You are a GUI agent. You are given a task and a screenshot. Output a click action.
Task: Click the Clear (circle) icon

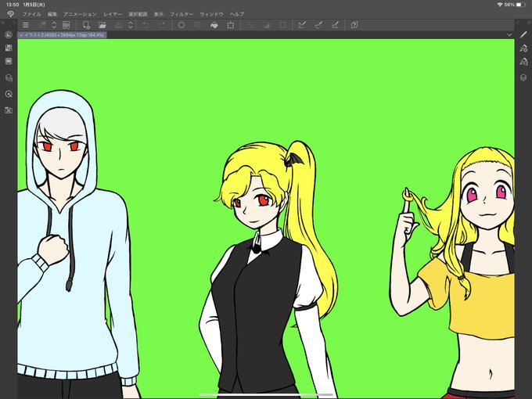pos(182,25)
